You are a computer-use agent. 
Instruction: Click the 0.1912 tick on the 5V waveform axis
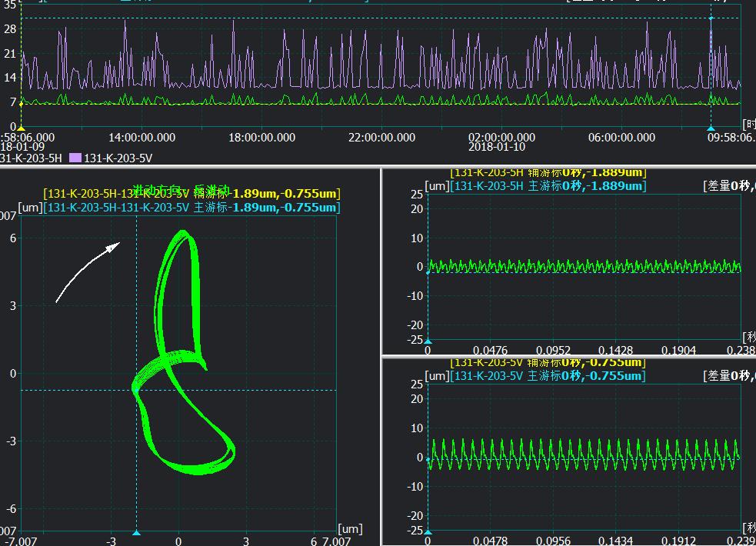point(678,541)
